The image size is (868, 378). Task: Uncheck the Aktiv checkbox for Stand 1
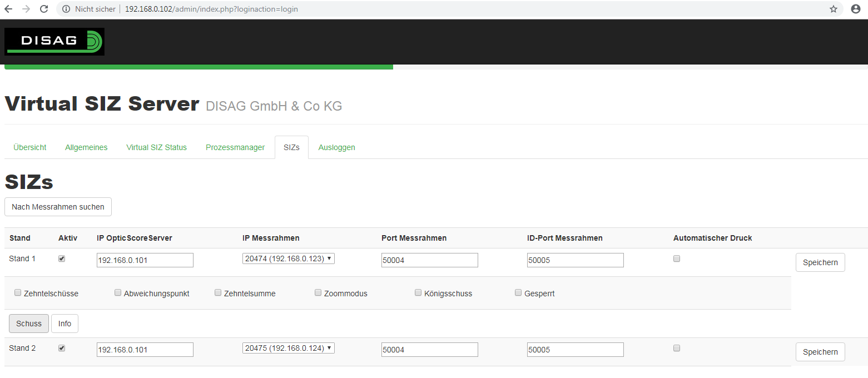coord(62,258)
